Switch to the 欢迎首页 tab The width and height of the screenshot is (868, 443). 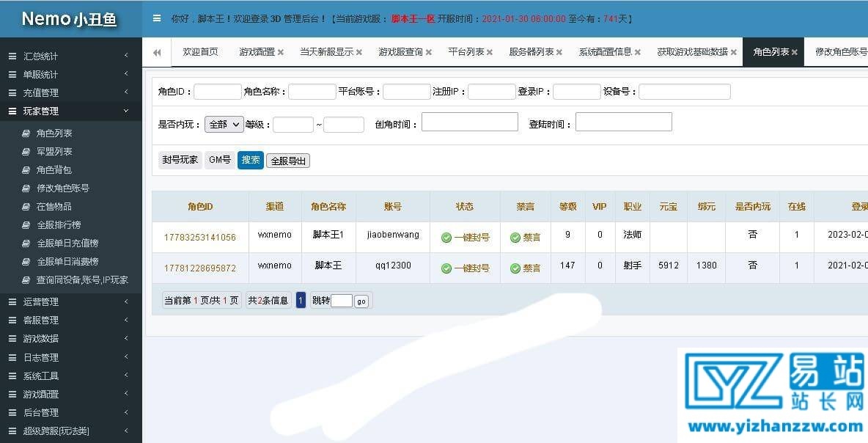[x=200, y=51]
